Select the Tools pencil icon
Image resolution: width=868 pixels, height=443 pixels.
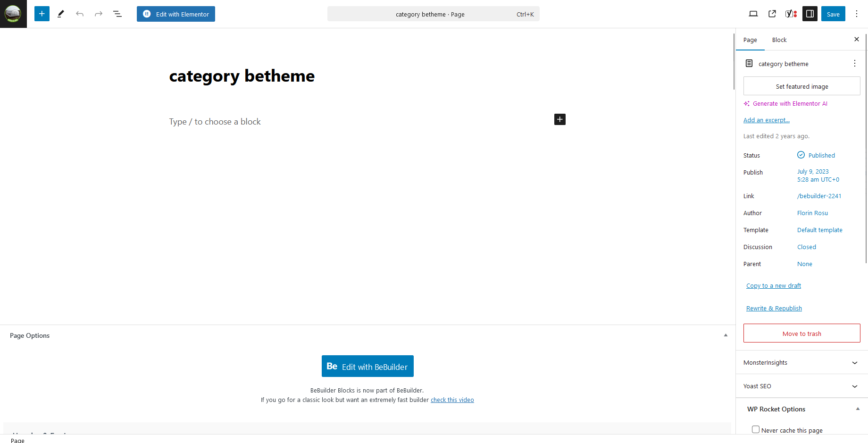61,14
